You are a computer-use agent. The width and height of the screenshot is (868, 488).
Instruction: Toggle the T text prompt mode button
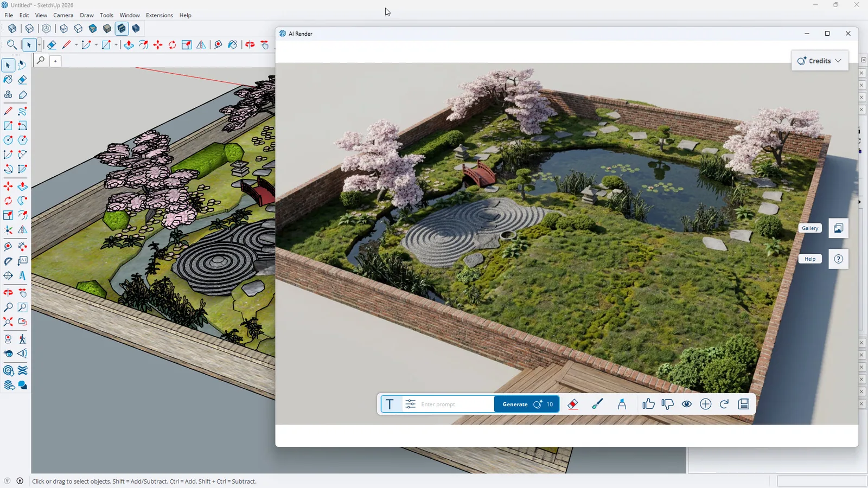tap(390, 404)
